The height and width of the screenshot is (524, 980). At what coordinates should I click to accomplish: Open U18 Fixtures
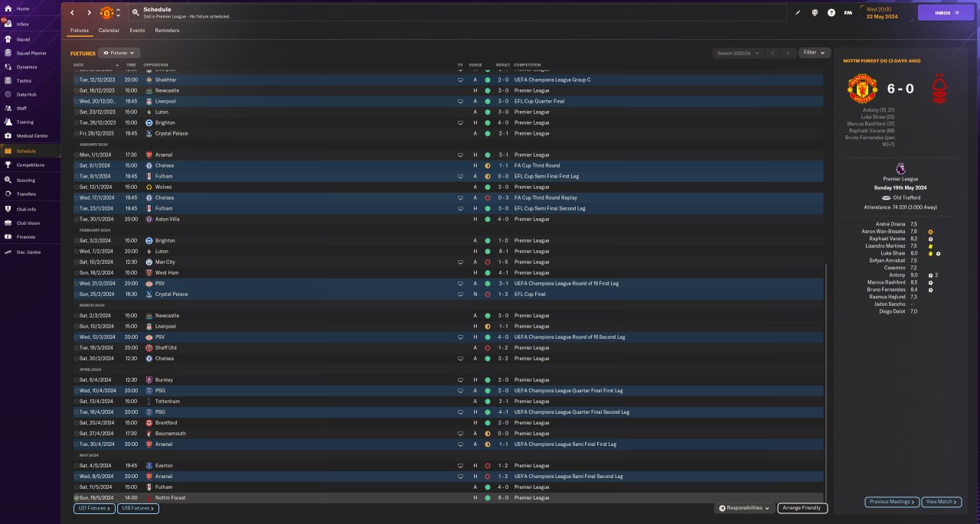click(138, 508)
